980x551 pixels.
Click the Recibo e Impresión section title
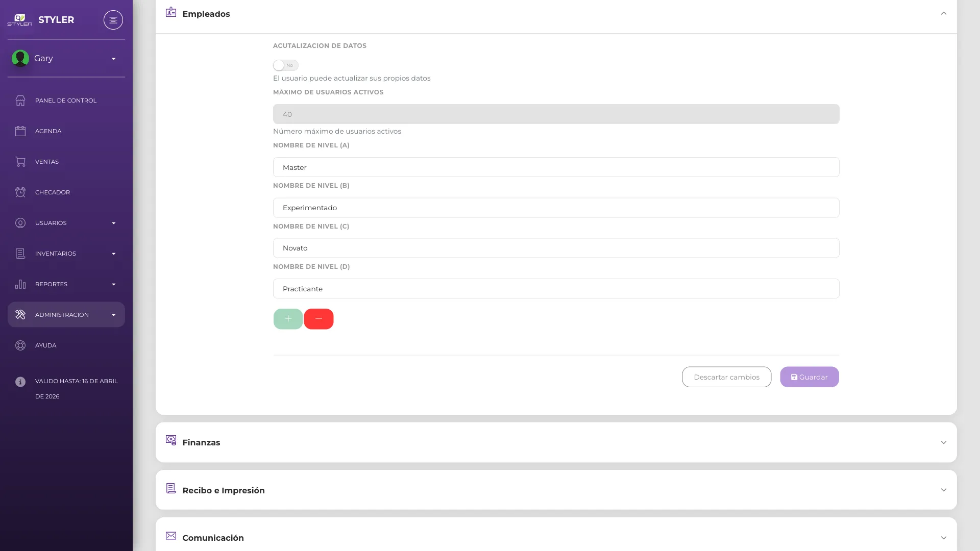(224, 490)
